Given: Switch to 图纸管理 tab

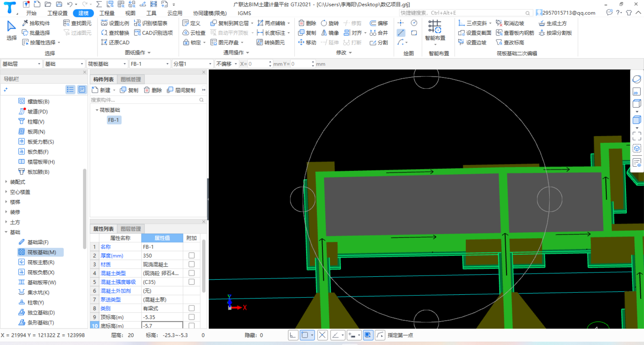Looking at the screenshot, I should click(x=131, y=79).
